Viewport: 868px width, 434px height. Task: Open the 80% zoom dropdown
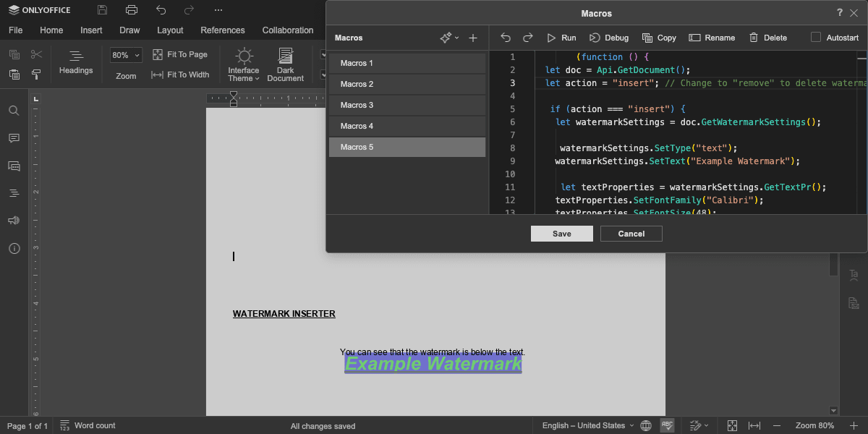pos(126,55)
